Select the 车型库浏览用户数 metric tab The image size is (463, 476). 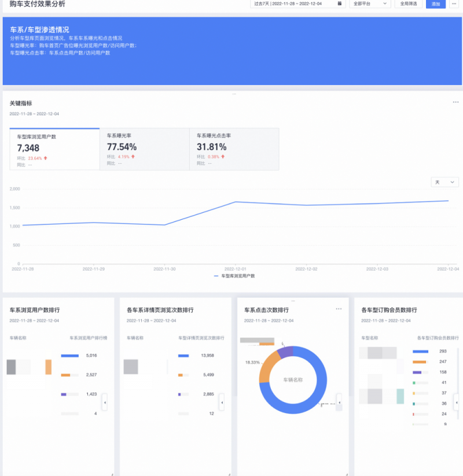(54, 149)
